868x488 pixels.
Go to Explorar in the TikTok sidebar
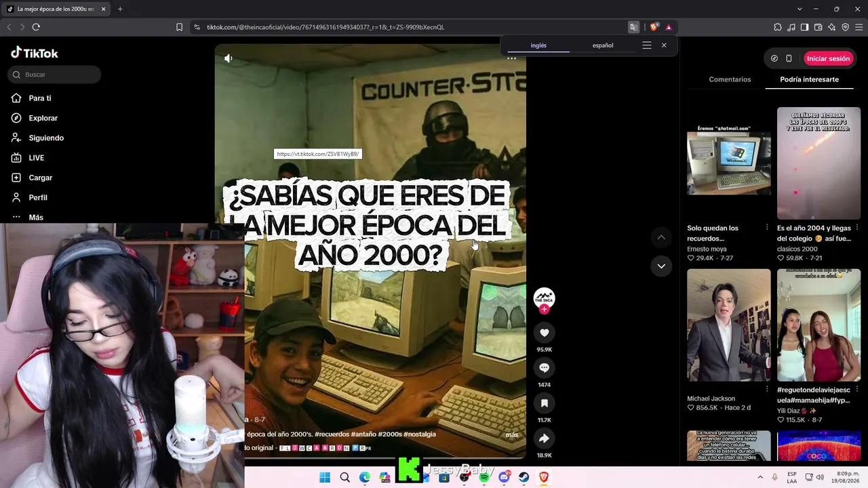pyautogui.click(x=35, y=118)
